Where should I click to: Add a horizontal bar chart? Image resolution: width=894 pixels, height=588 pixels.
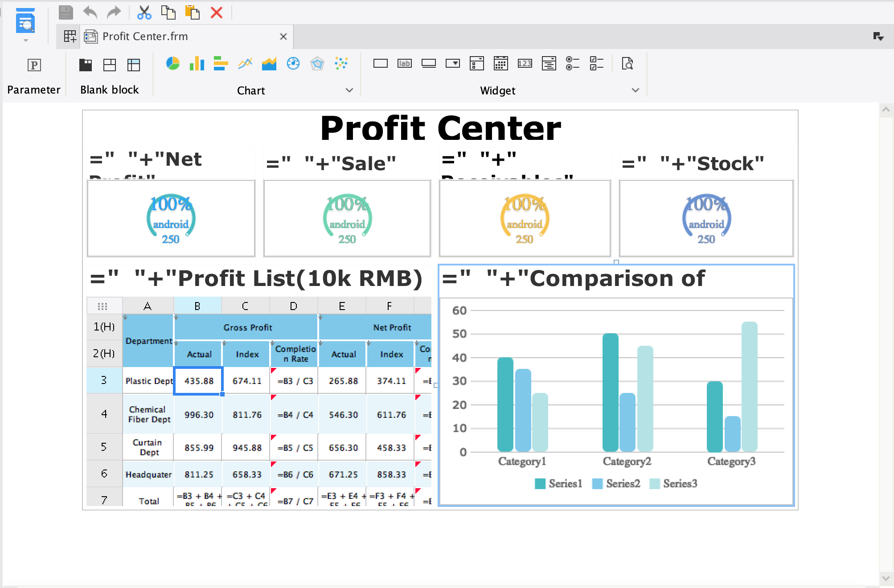tap(221, 64)
